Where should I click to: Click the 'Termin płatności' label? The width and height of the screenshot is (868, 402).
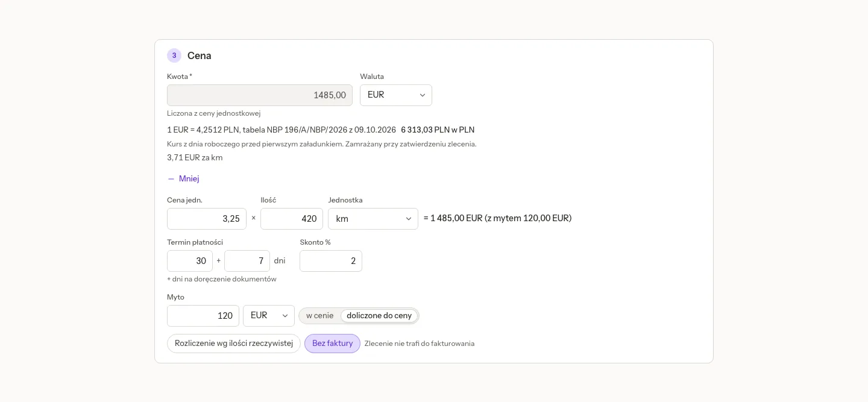195,242
